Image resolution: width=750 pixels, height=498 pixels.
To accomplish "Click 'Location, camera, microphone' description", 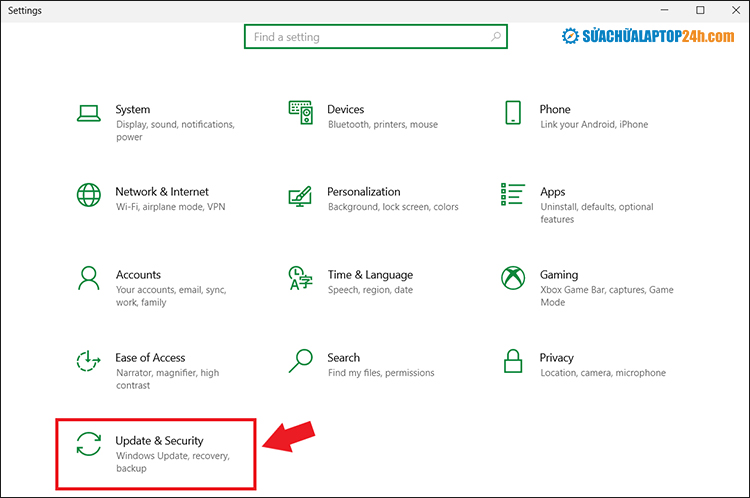I will point(603,373).
